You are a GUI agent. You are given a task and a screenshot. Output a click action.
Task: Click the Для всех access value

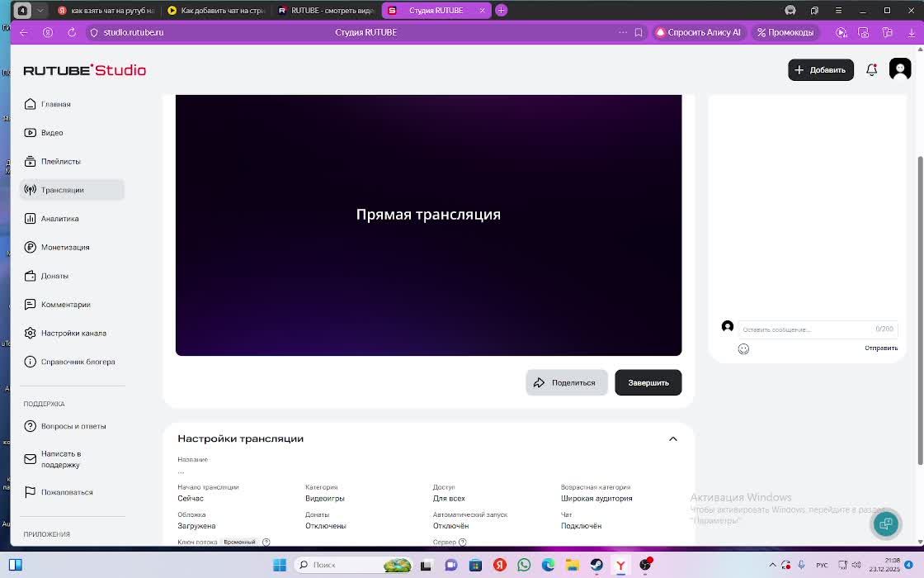(449, 499)
